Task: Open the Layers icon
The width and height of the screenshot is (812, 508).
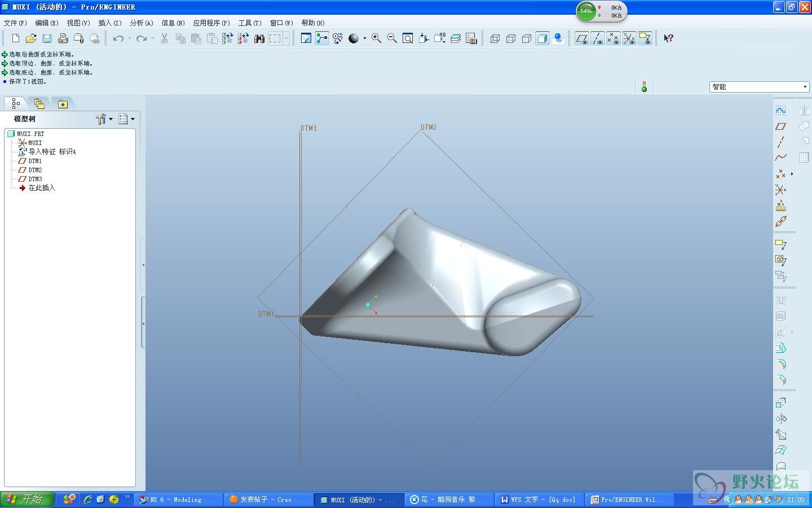Action: pos(455,38)
